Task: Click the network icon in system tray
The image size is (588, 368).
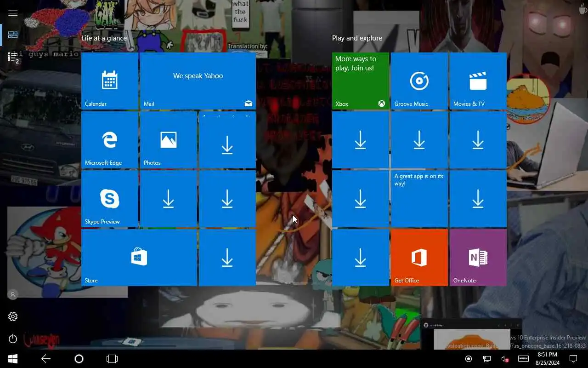Action: coord(487,359)
